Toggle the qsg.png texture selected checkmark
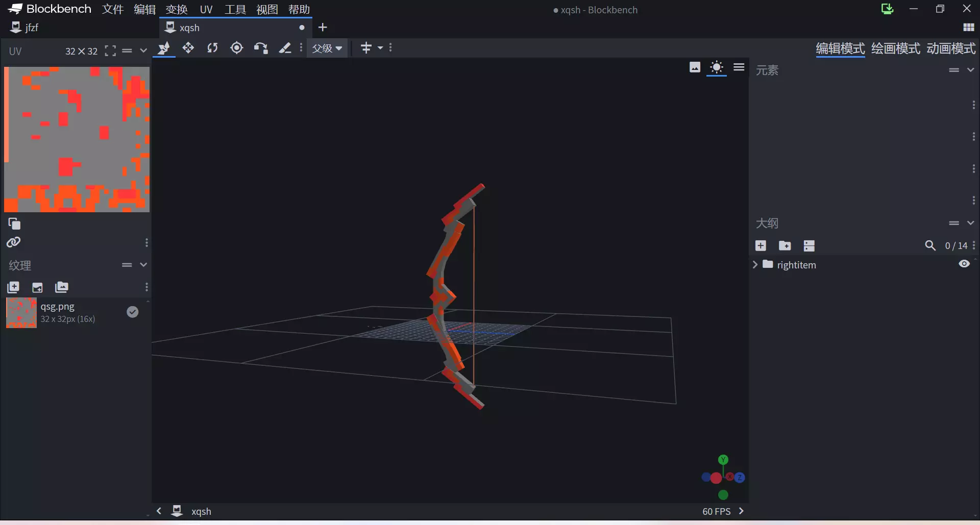The width and height of the screenshot is (980, 525). 133,312
